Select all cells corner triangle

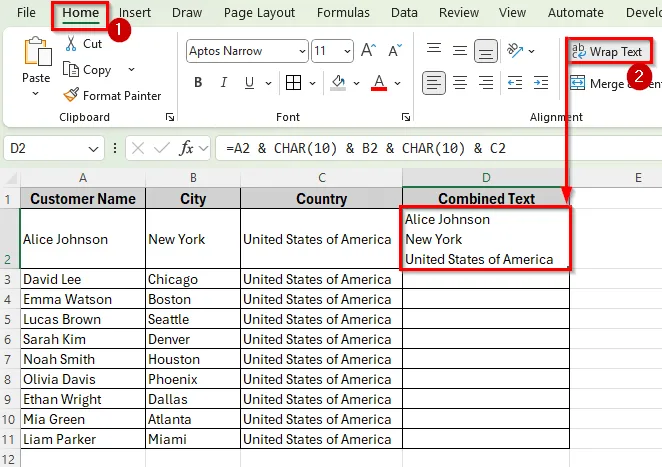click(x=11, y=178)
